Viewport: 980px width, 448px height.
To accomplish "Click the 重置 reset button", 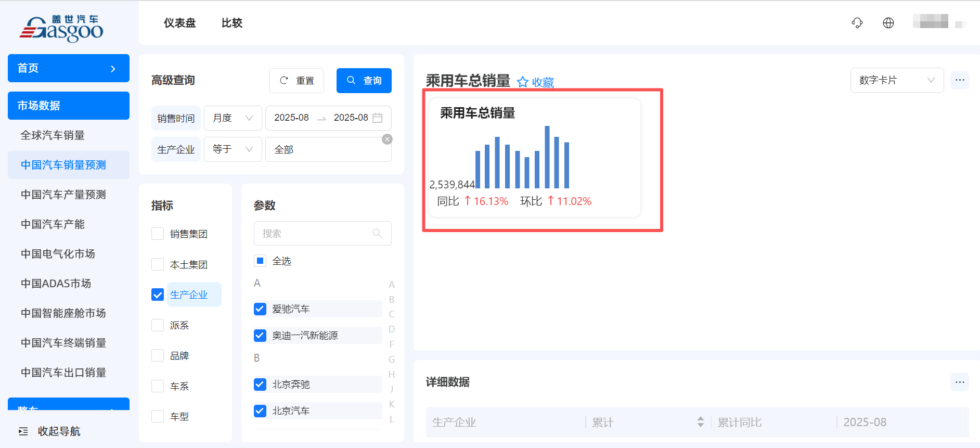I will (296, 81).
